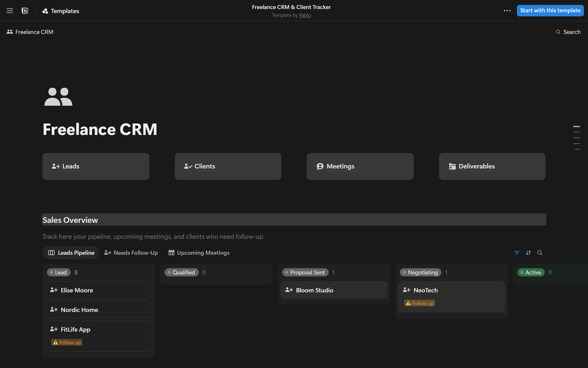Open the Bloom Studio card
Viewport: 588px width, 368px height.
[x=334, y=290]
